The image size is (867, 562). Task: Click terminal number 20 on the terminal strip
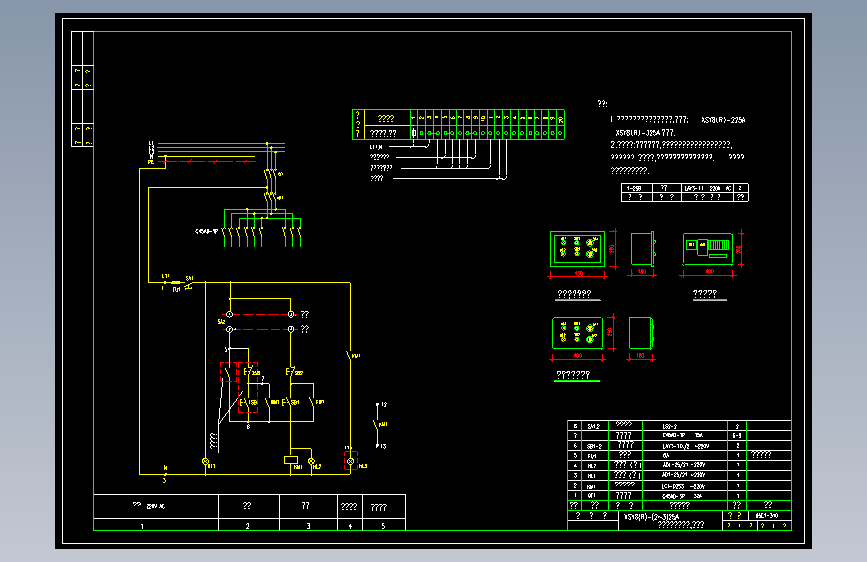pyautogui.click(x=560, y=118)
